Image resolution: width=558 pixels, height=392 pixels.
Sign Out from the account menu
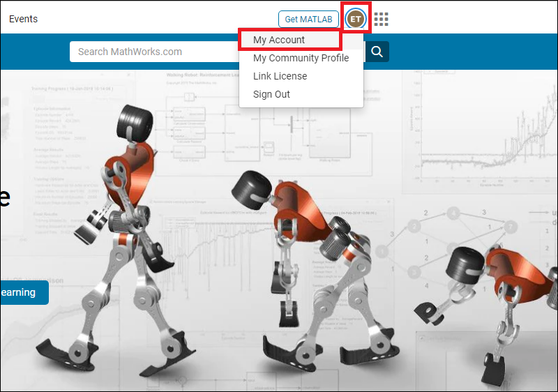coord(271,94)
